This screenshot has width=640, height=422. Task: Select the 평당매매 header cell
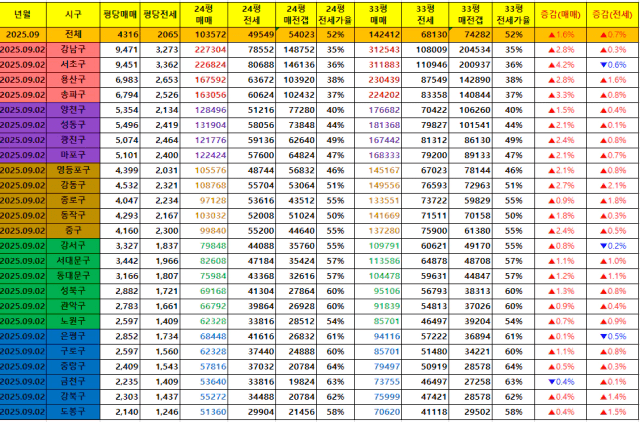pos(120,15)
